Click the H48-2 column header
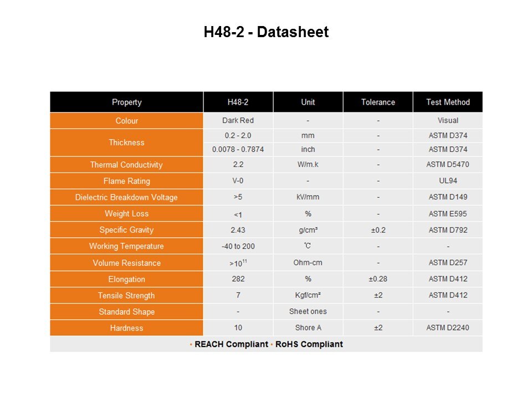The width and height of the screenshot is (532, 399). pyautogui.click(x=238, y=102)
